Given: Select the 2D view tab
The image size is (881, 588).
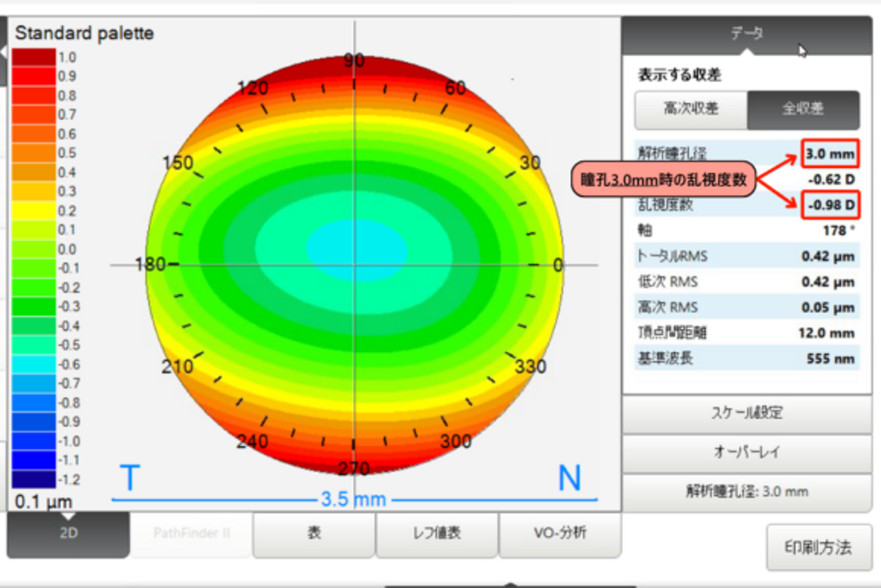Looking at the screenshot, I should [69, 534].
